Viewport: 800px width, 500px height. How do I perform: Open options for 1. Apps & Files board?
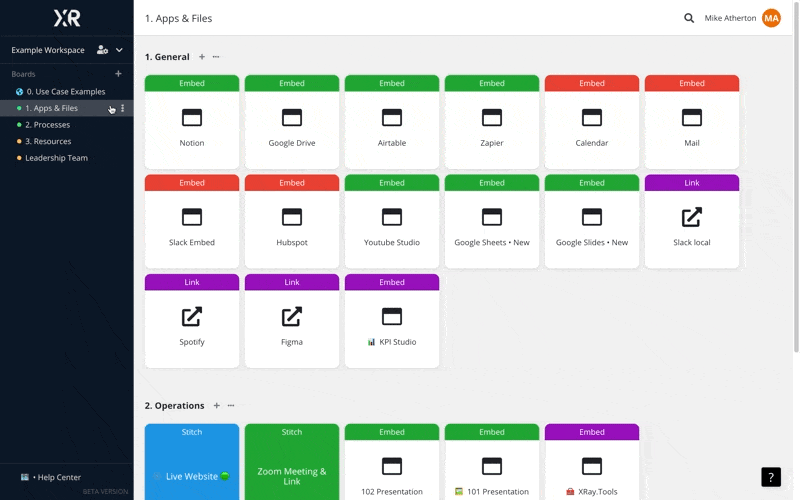pos(122,108)
